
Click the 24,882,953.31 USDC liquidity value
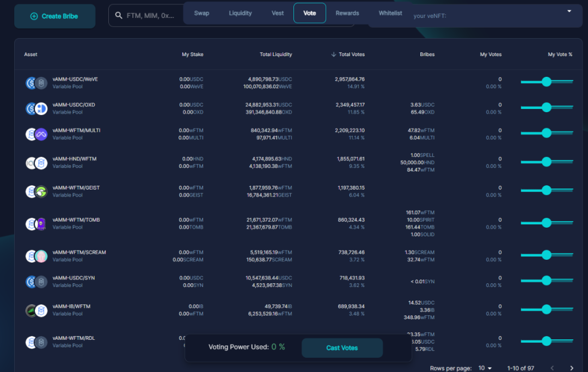268,105
